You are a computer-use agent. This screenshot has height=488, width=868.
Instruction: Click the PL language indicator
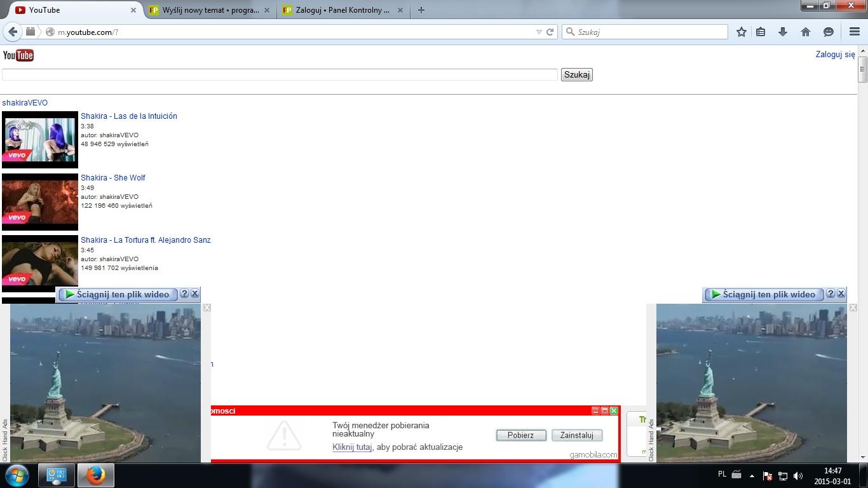(x=722, y=474)
